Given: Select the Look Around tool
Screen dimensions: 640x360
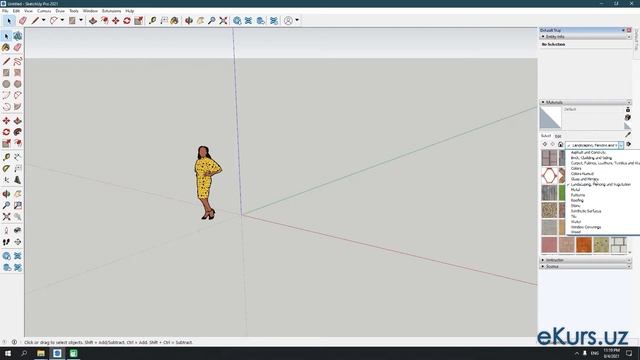Looking at the screenshot, I should click(x=18, y=231).
